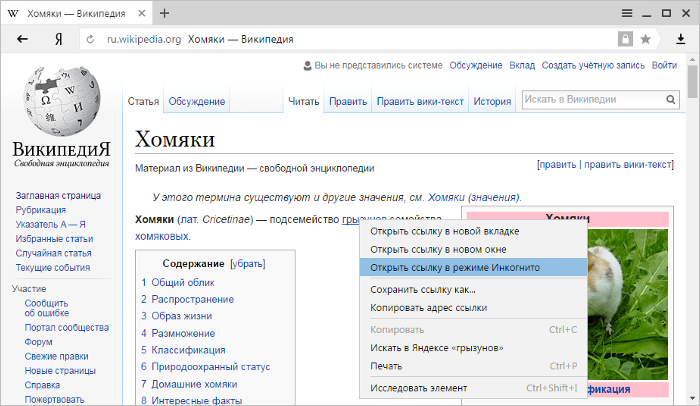The image size is (700, 406).
Task: Click the top-right править вики-текст link
Action: (628, 164)
